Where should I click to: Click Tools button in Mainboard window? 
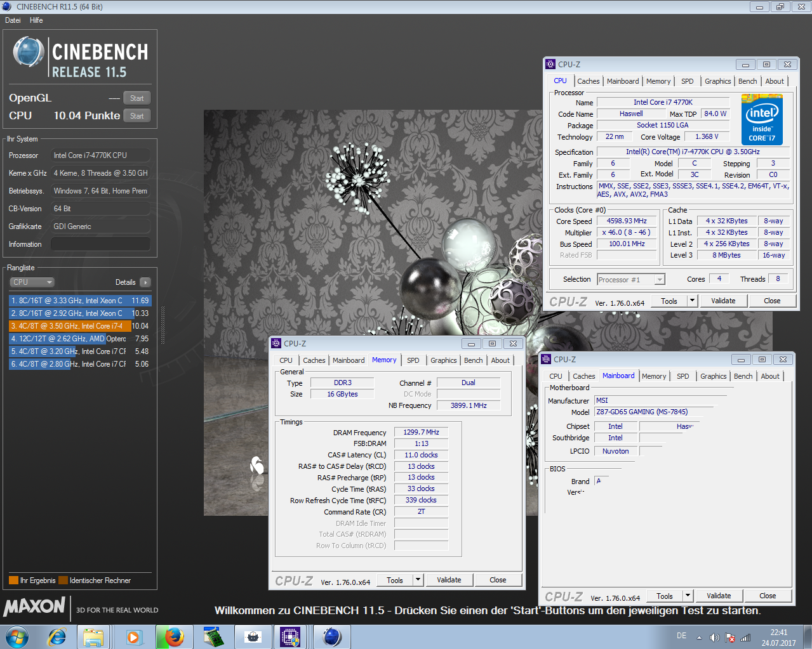coord(665,596)
